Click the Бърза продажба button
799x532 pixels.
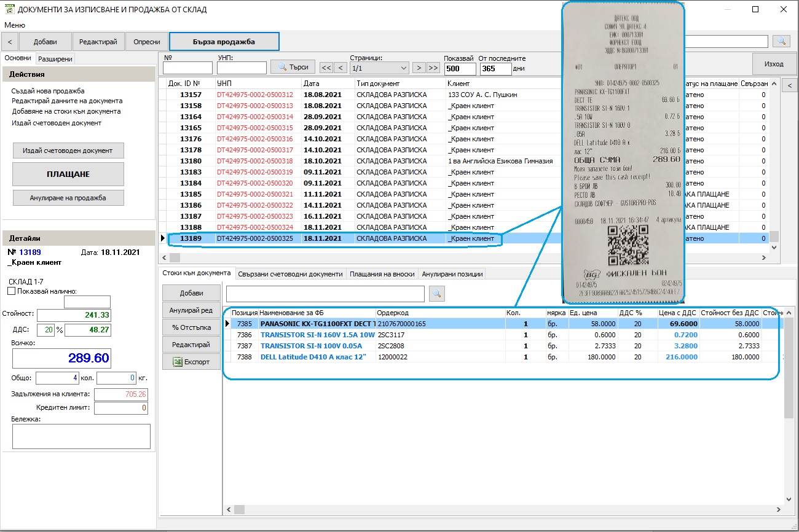[224, 42]
